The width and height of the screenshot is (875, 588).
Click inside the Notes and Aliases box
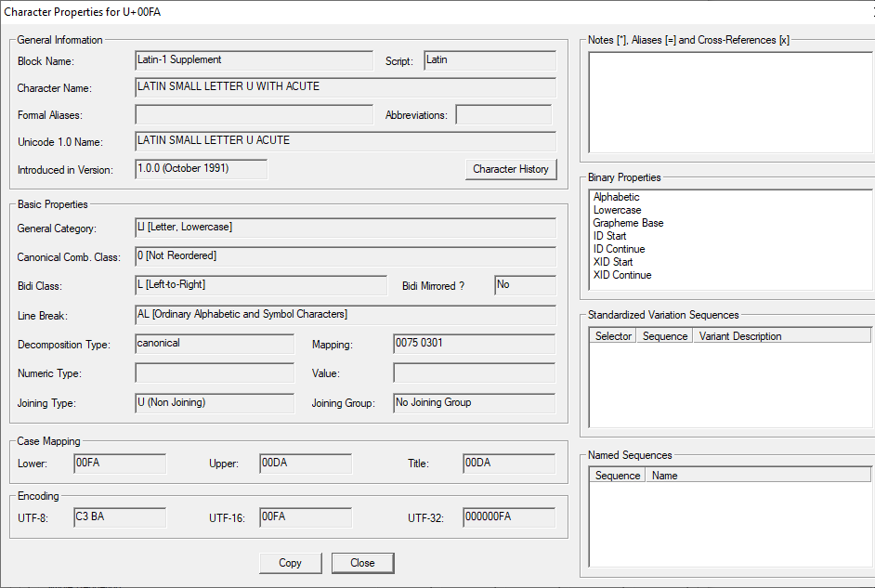click(x=730, y=104)
